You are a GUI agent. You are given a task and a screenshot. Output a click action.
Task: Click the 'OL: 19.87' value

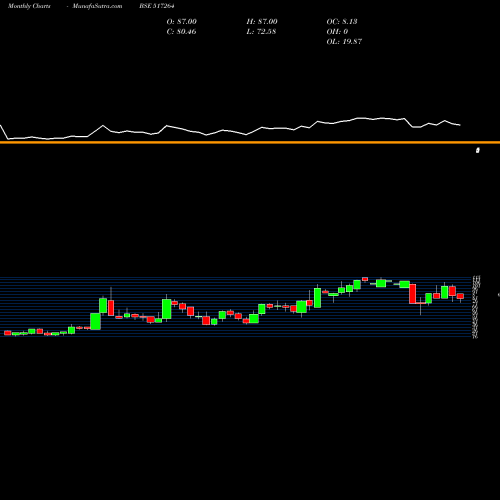[x=344, y=42]
